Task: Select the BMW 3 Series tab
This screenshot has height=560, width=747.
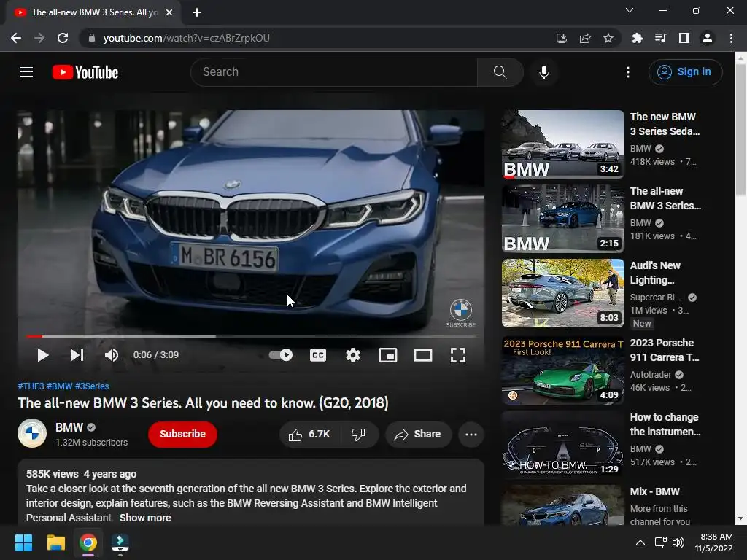Action: 93,12
